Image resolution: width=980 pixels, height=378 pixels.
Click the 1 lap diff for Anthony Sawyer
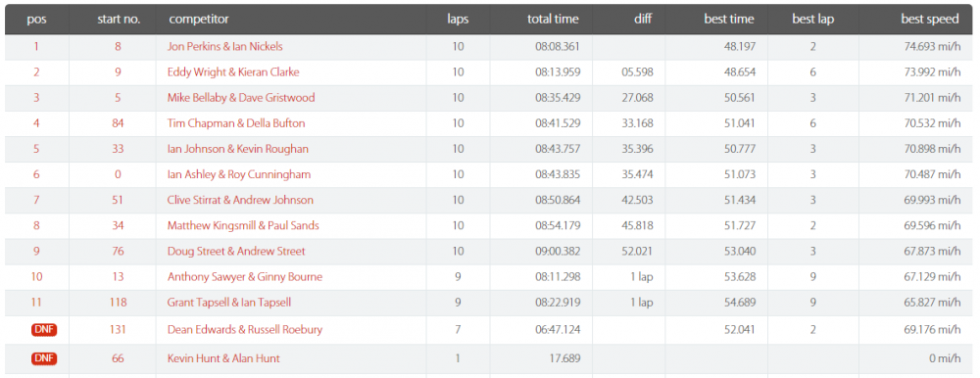642,277
